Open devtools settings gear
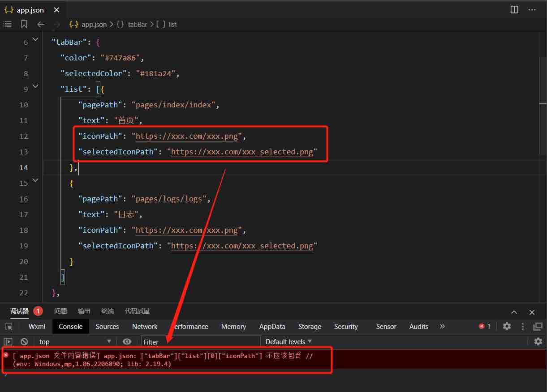 (x=507, y=326)
